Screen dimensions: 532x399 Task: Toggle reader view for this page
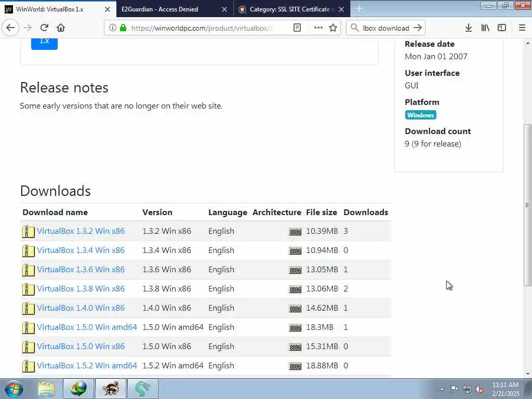tap(297, 28)
